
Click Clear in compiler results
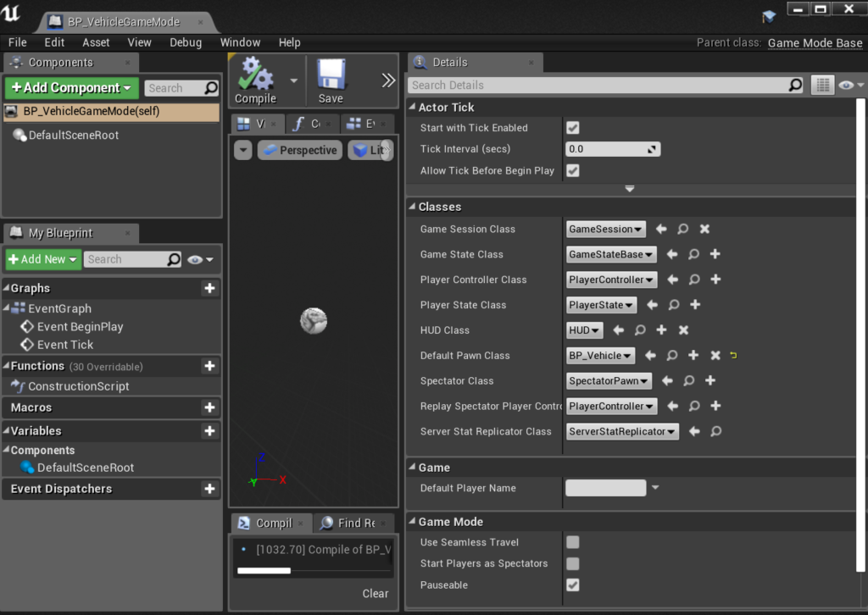click(375, 593)
